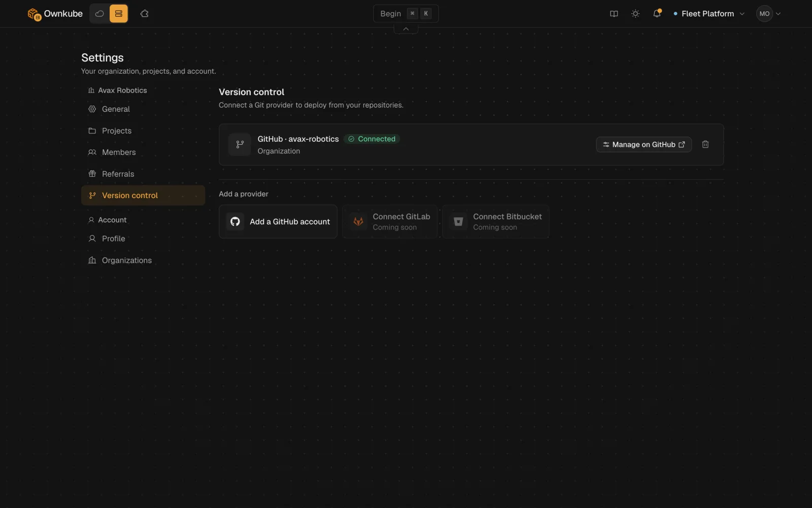Click the Account section header
This screenshot has width=812, height=508.
(108, 220)
